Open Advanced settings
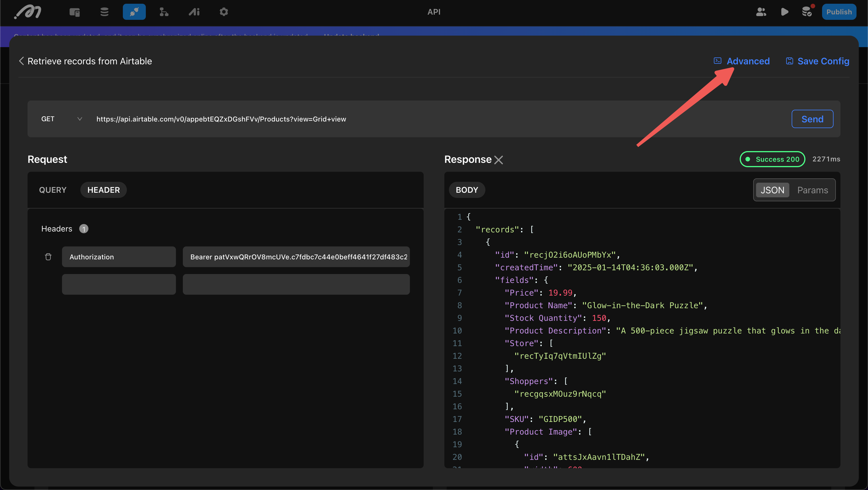Viewport: 868px width, 490px height. click(742, 61)
